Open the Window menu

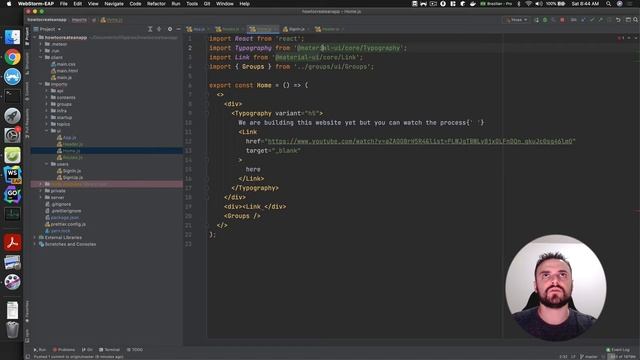pyautogui.click(x=224, y=4)
